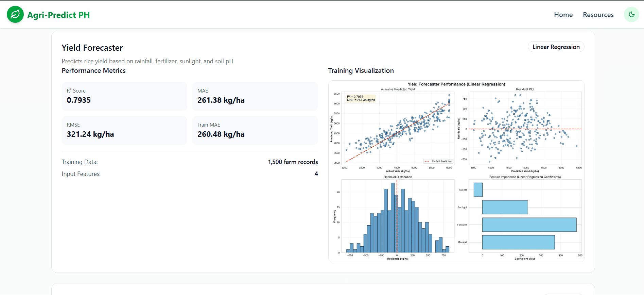644x295 pixels.
Task: Open the Home menu item
Action: pyautogui.click(x=563, y=15)
